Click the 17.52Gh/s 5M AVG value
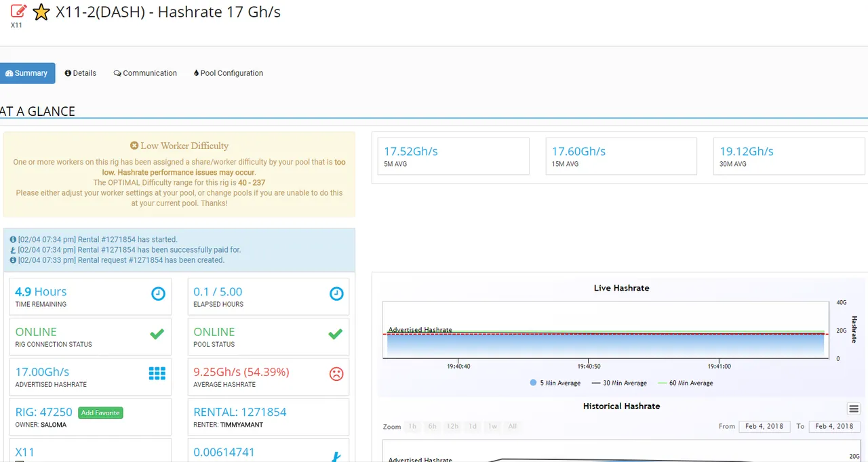Screen dimensions: 868x462 click(411, 151)
